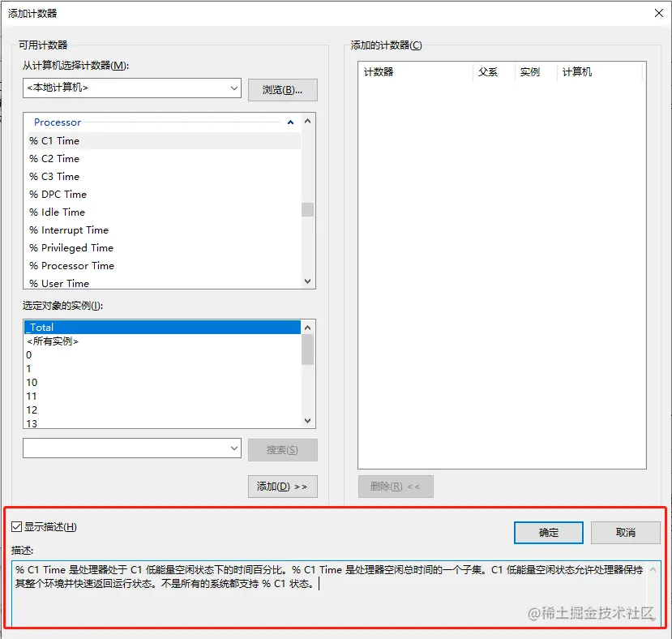Click the 删除 button
Screen dimensions: 672x639
tap(396, 486)
